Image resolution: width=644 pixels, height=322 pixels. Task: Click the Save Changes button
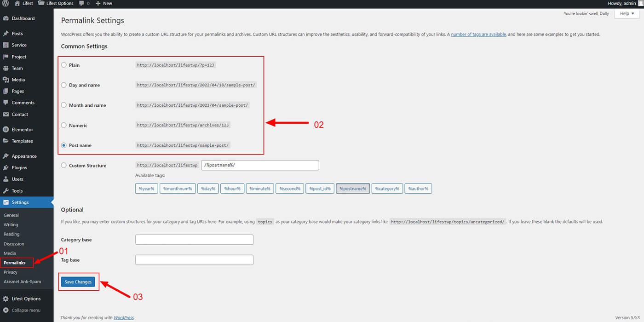(x=78, y=282)
